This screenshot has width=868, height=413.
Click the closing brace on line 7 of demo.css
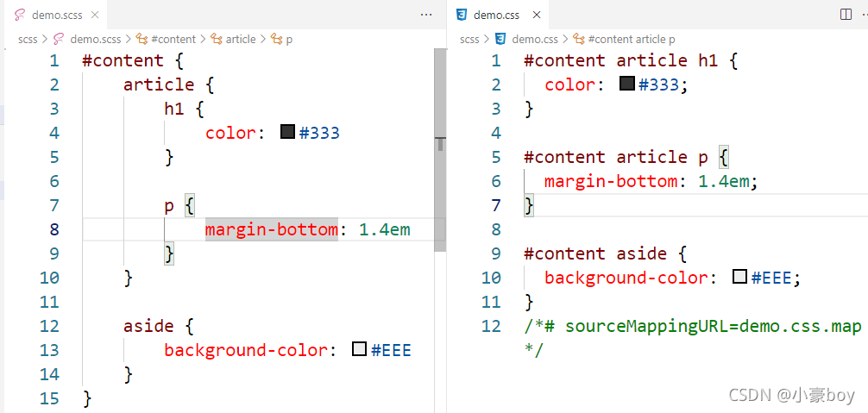pos(529,205)
